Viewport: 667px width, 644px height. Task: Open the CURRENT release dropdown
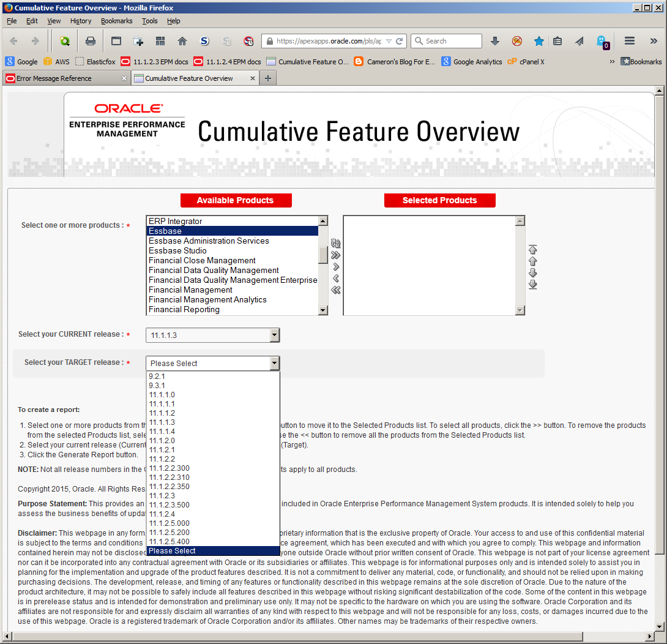pos(213,335)
